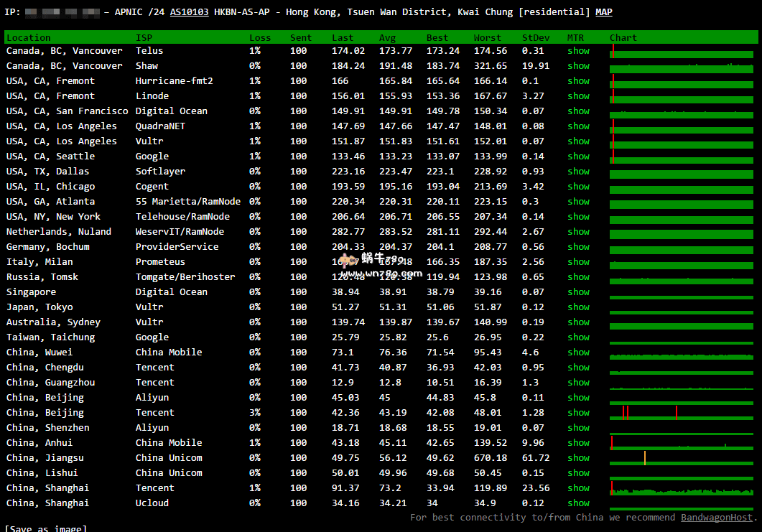Show MTR for Japan Tokyo Vultr row

[578, 307]
